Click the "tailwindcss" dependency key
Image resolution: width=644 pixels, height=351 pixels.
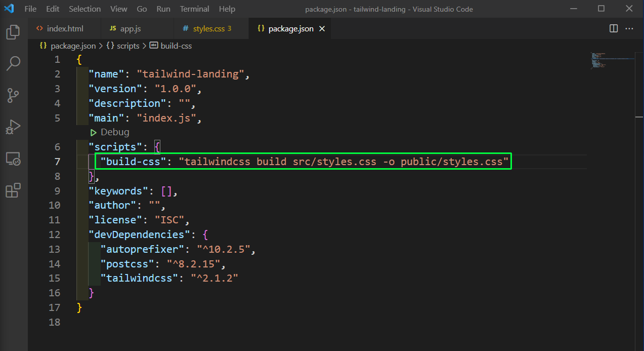[x=139, y=278]
